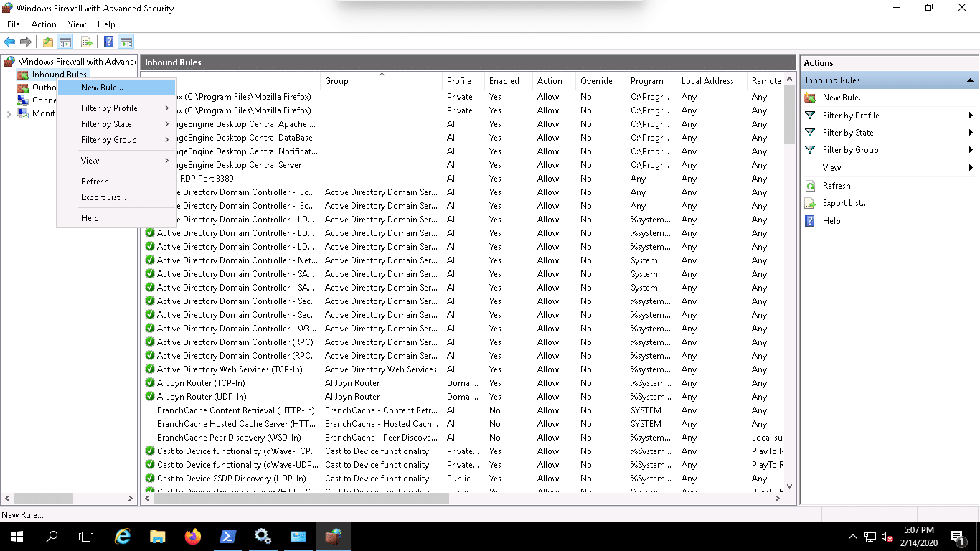Click the New Rule icon in Actions pane
Image resolution: width=980 pixels, height=551 pixels.
(x=810, y=98)
